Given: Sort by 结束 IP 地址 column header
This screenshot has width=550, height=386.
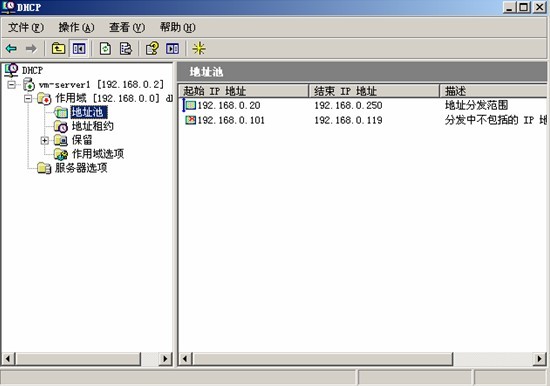Looking at the screenshot, I should (x=374, y=91).
